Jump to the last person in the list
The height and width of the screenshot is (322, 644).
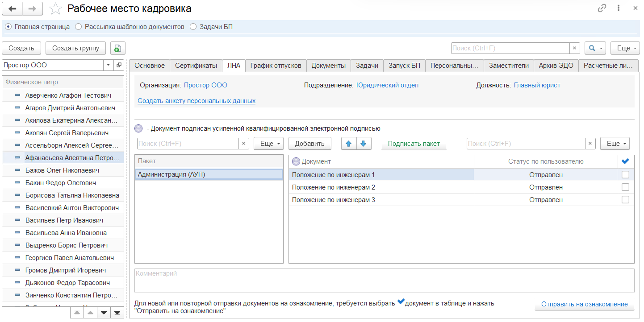click(117, 312)
